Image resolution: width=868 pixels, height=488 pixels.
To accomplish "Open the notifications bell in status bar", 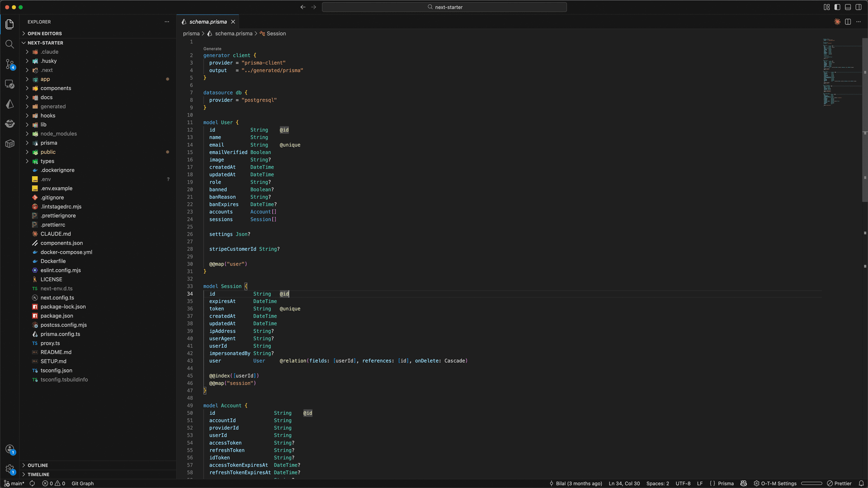I will click(x=861, y=483).
